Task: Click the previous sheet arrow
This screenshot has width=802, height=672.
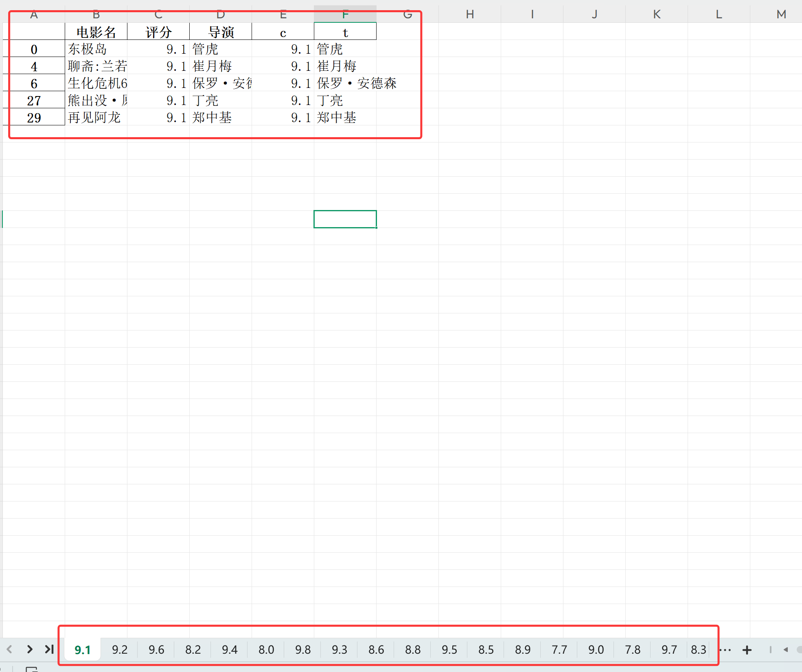Action: click(x=9, y=649)
